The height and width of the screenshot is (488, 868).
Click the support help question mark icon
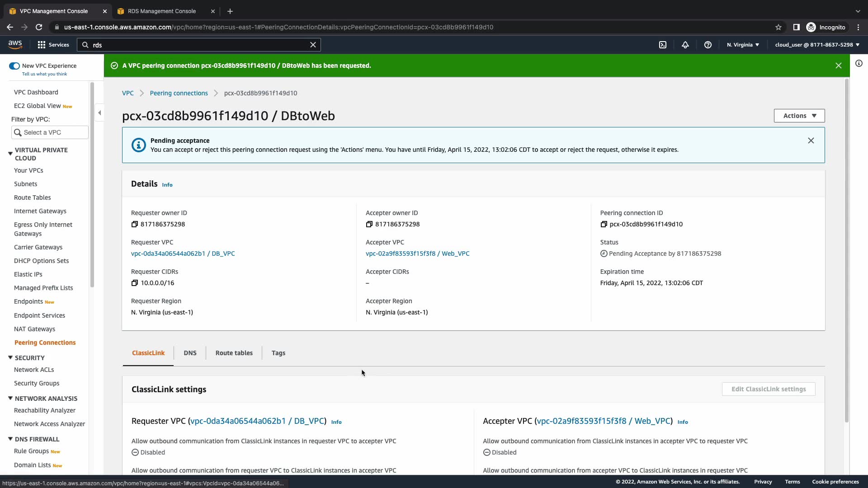click(708, 45)
